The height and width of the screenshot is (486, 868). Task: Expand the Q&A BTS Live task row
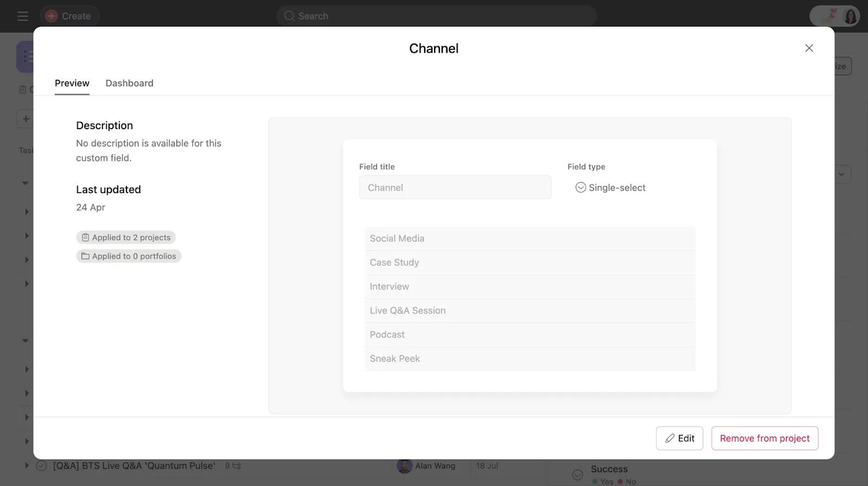coord(26,465)
